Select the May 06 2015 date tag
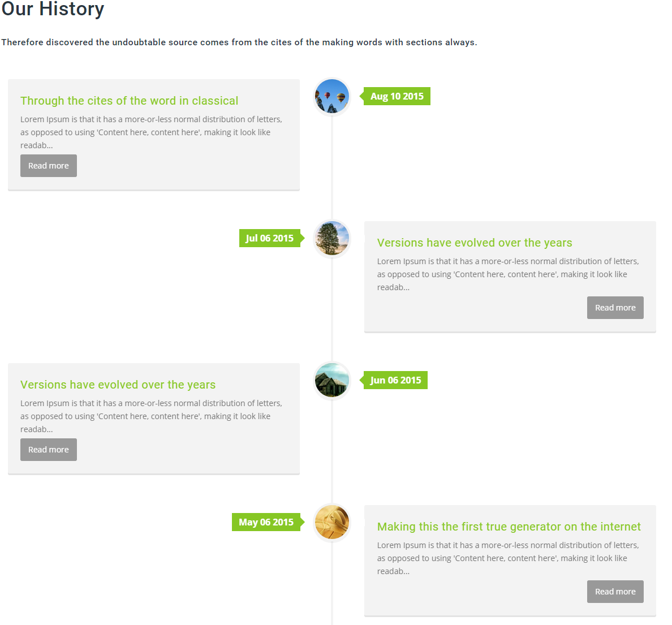The width and height of the screenshot is (672, 625). 268,521
